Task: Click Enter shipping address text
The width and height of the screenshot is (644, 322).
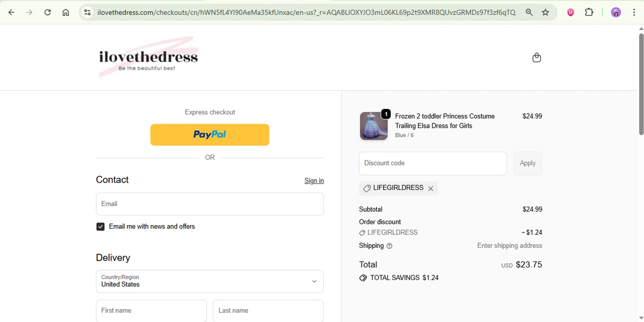Action: [510, 246]
